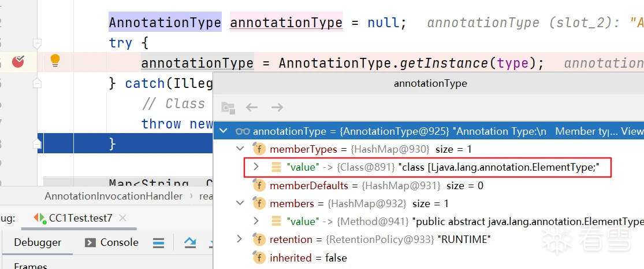Image resolution: width=644 pixels, height=269 pixels.
Task: Collapse the annotationType root node
Action: coord(224,131)
